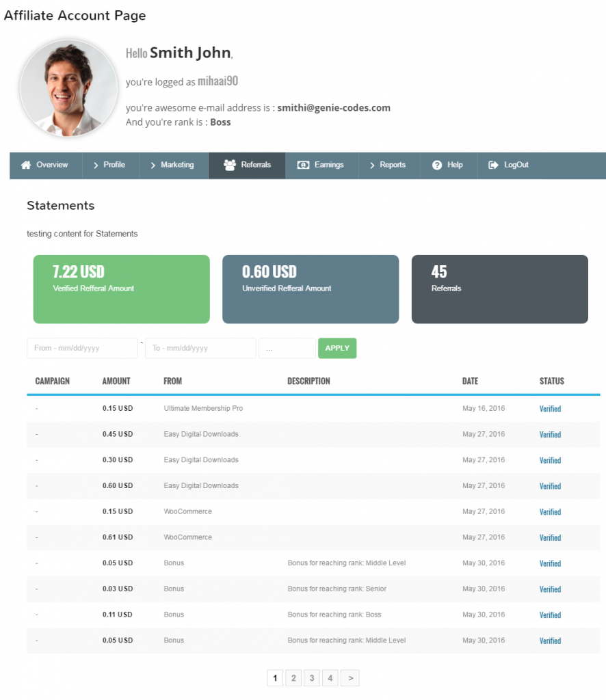Click Verified status for Ultimate Membership Pro row

550,409
